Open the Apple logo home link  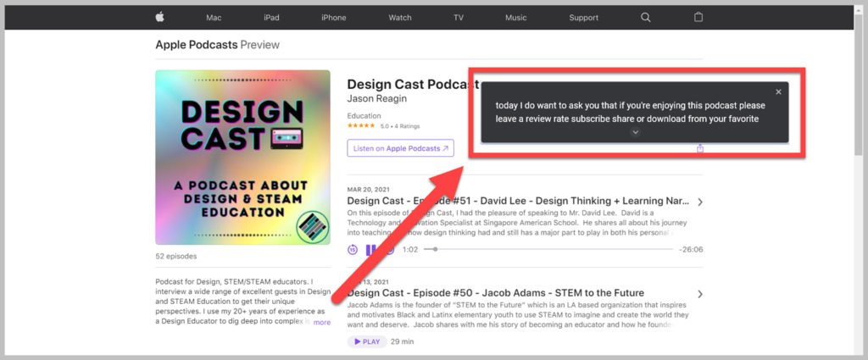point(159,17)
